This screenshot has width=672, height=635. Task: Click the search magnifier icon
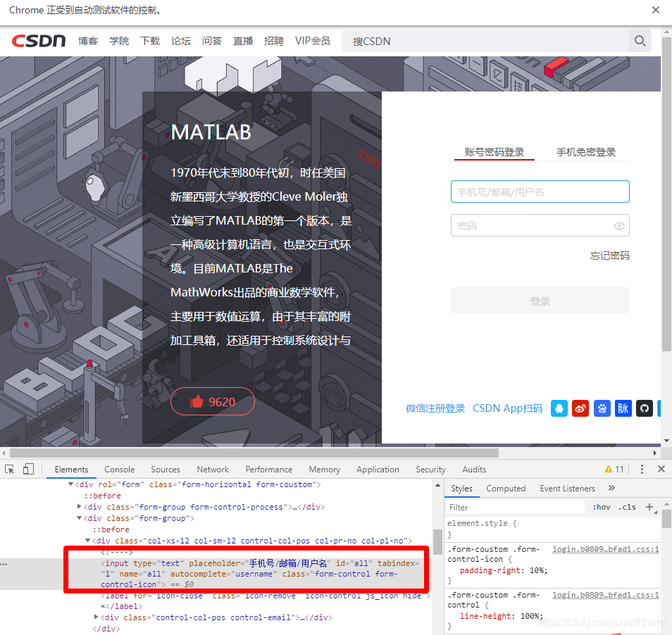click(x=640, y=41)
